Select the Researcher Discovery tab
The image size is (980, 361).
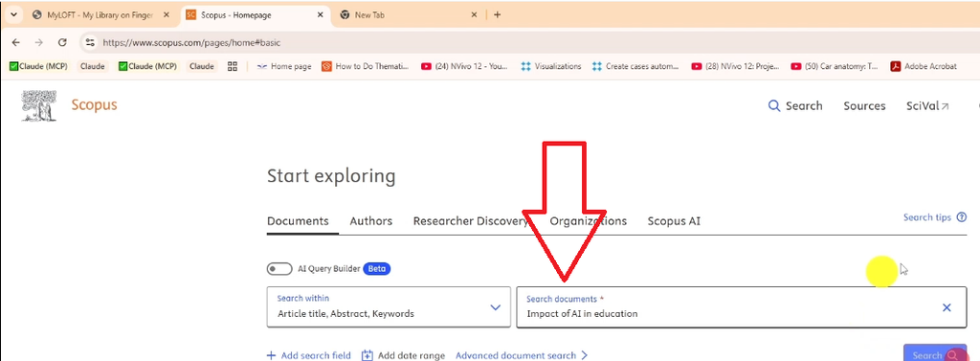tap(471, 221)
